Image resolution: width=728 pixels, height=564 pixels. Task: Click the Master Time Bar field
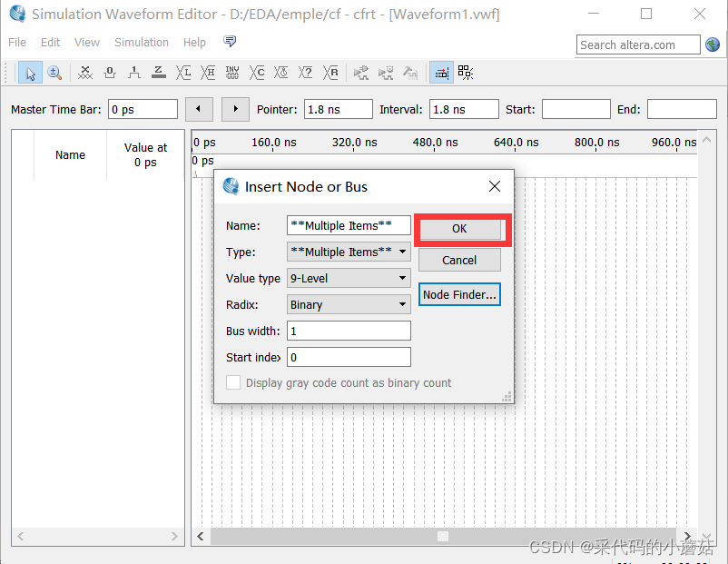click(143, 109)
